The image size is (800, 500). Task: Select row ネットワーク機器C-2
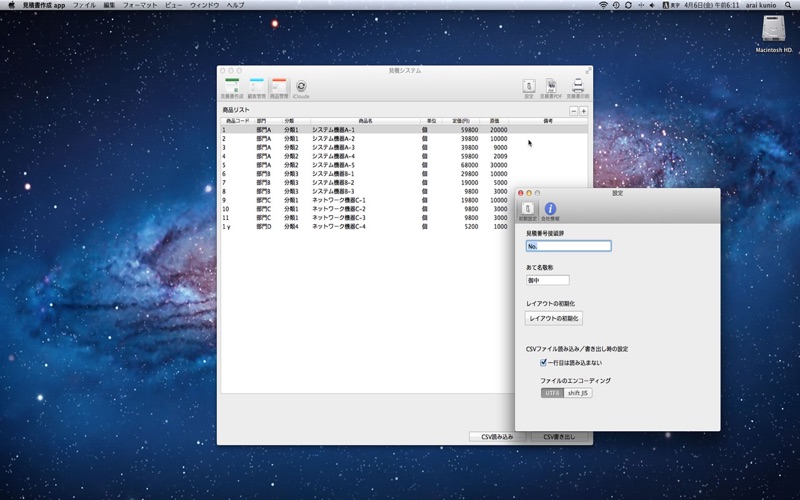367,209
